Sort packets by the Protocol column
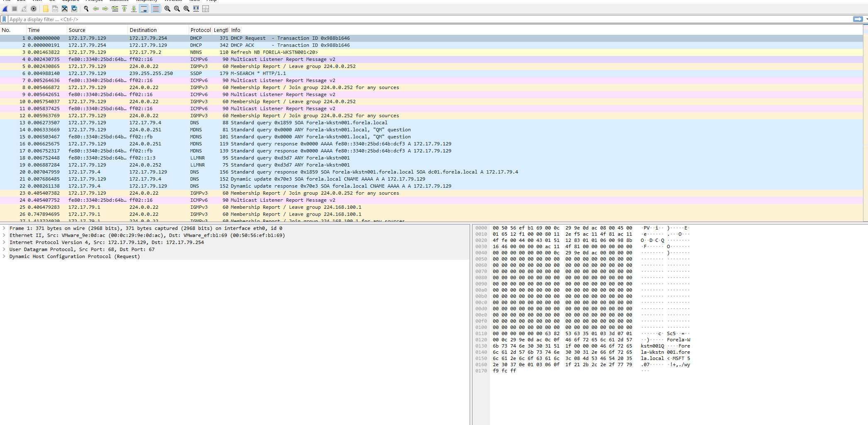This screenshot has height=425, width=868. (x=201, y=30)
